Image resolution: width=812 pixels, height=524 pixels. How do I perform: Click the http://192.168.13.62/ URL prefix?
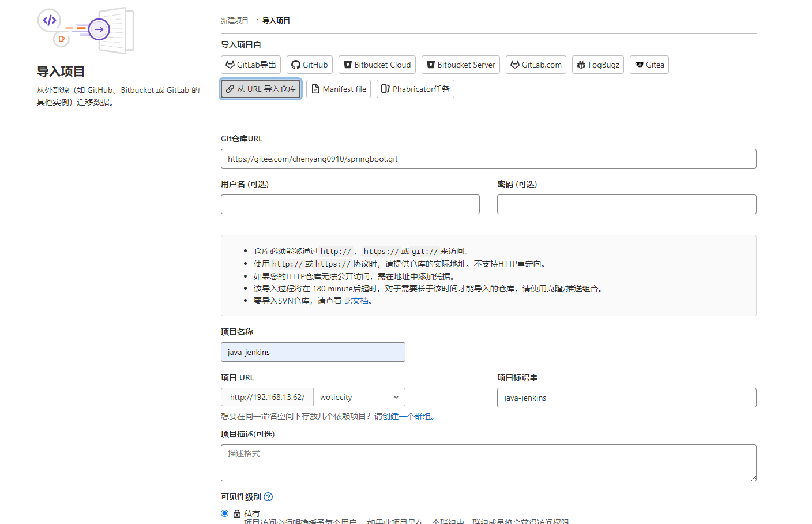(x=267, y=397)
